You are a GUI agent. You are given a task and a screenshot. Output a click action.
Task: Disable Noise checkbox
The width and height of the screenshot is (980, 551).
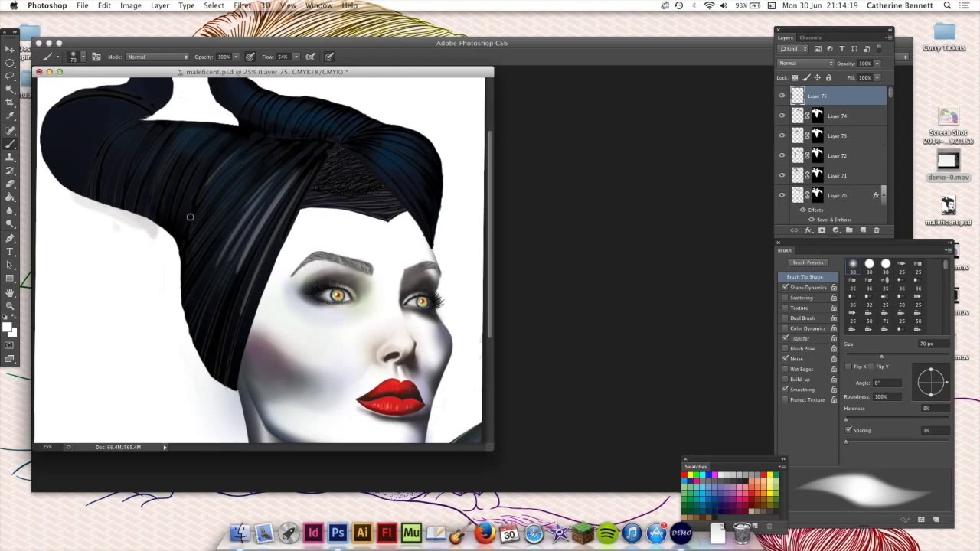pyautogui.click(x=785, y=358)
